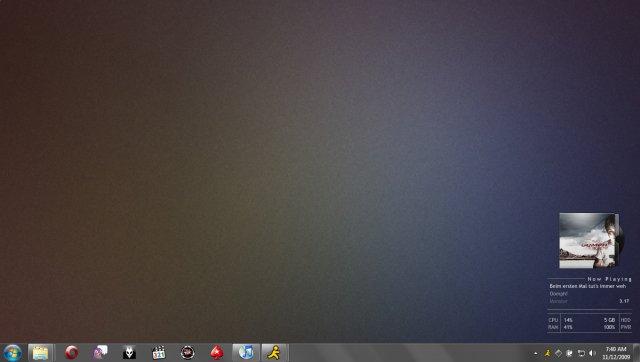This screenshot has height=362, width=640.
Task: Click the round black-and-red emblem taskbar icon
Action: (x=188, y=353)
